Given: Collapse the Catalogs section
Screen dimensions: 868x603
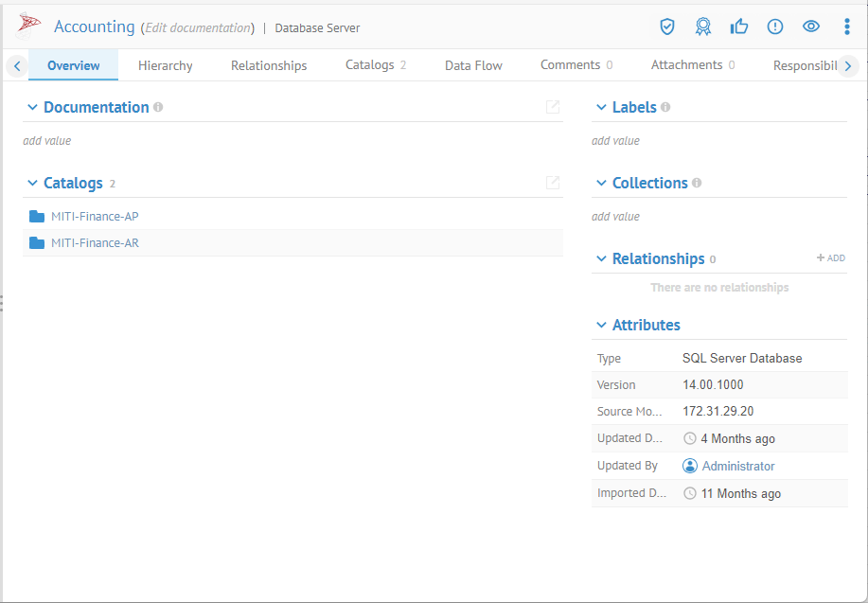Looking at the screenshot, I should pos(32,184).
